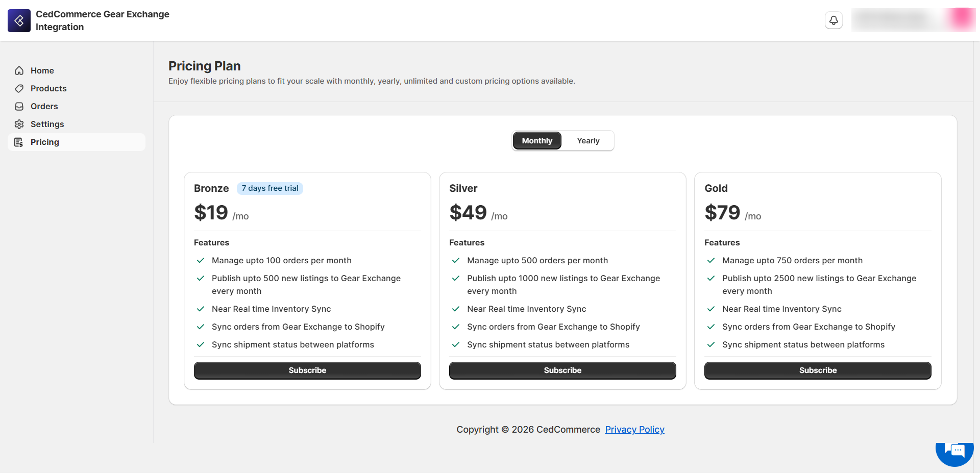Go to Products in the sidebar

point(48,88)
